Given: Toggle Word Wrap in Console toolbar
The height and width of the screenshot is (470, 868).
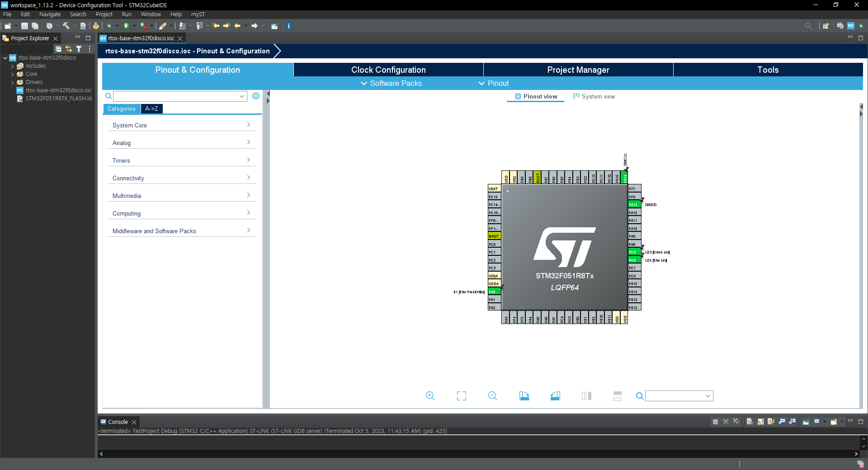Looking at the screenshot, I should tap(771, 422).
